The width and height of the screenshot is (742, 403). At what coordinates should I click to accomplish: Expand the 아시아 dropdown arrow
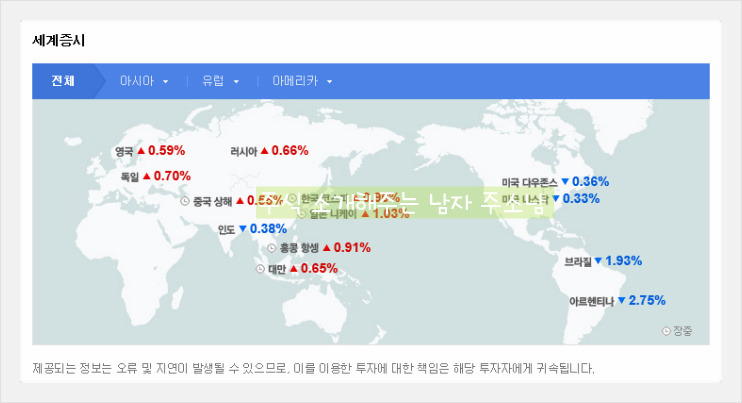(166, 82)
